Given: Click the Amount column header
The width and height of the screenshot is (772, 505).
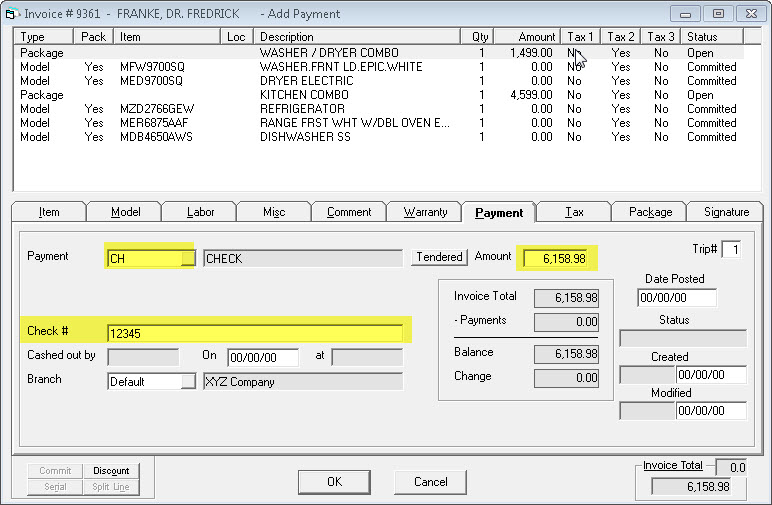Looking at the screenshot, I should [x=527, y=37].
